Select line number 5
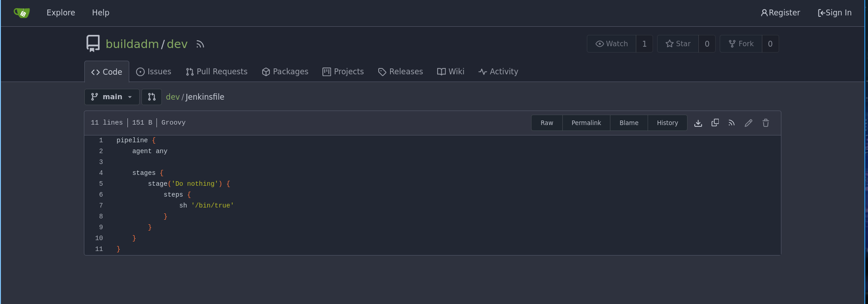Viewport: 868px width, 304px height. [x=101, y=184]
